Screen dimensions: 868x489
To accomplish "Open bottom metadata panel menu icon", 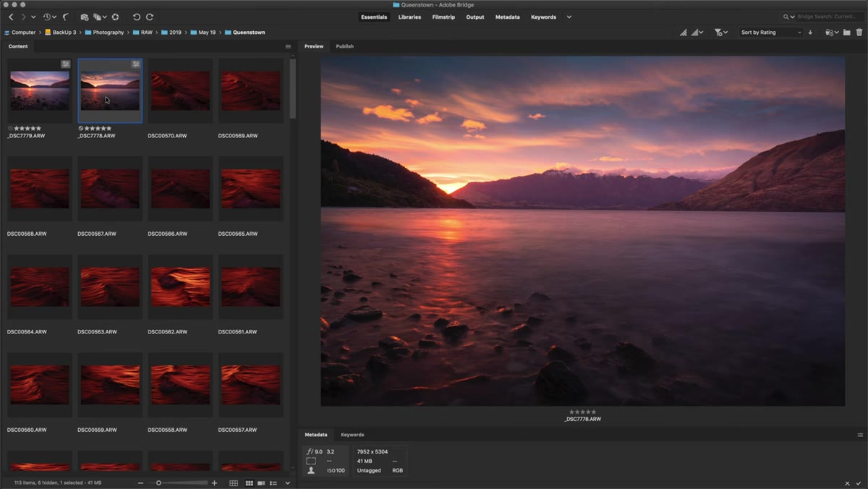I will (x=860, y=435).
